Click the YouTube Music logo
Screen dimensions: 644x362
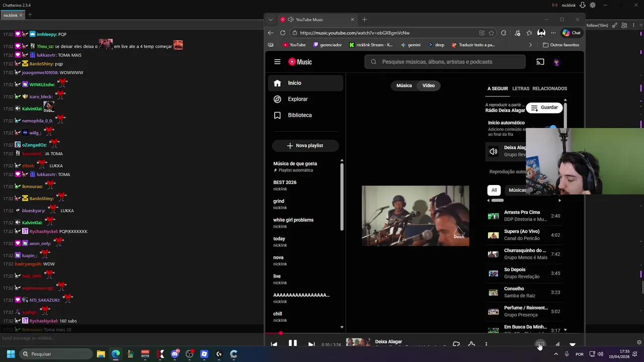pyautogui.click(x=300, y=62)
